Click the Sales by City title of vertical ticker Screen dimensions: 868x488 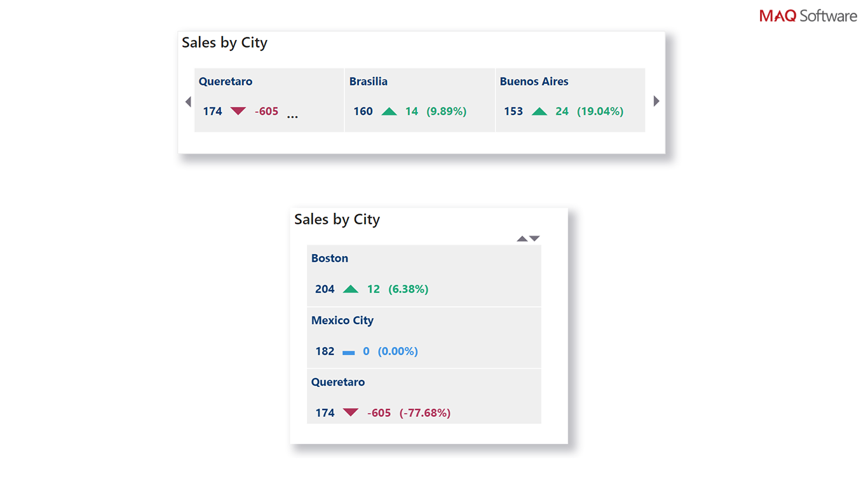pyautogui.click(x=337, y=219)
